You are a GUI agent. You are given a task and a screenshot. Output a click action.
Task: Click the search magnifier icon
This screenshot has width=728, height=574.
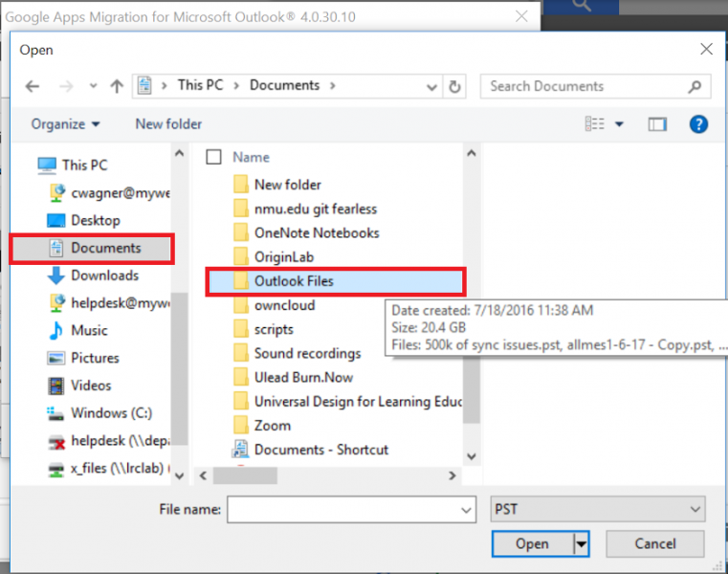(695, 86)
